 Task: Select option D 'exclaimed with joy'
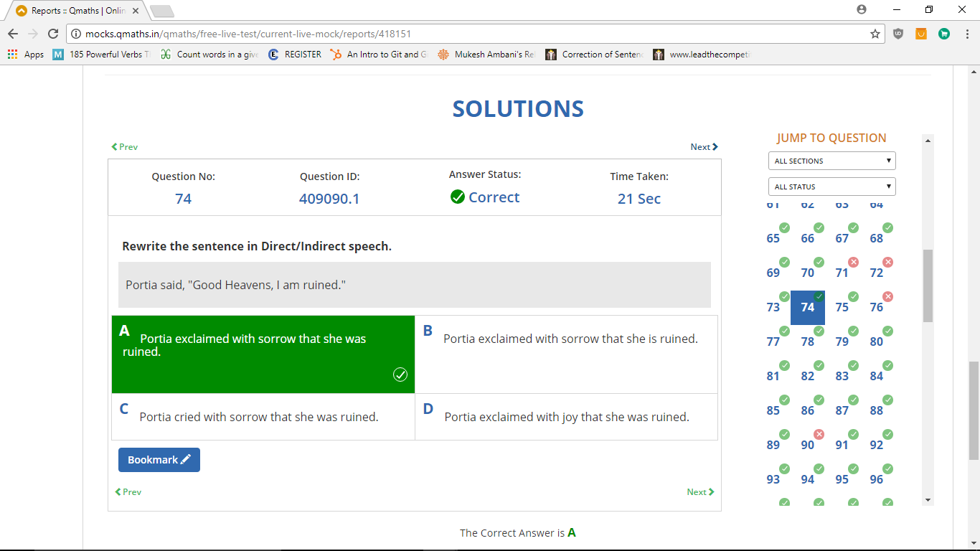tap(566, 417)
